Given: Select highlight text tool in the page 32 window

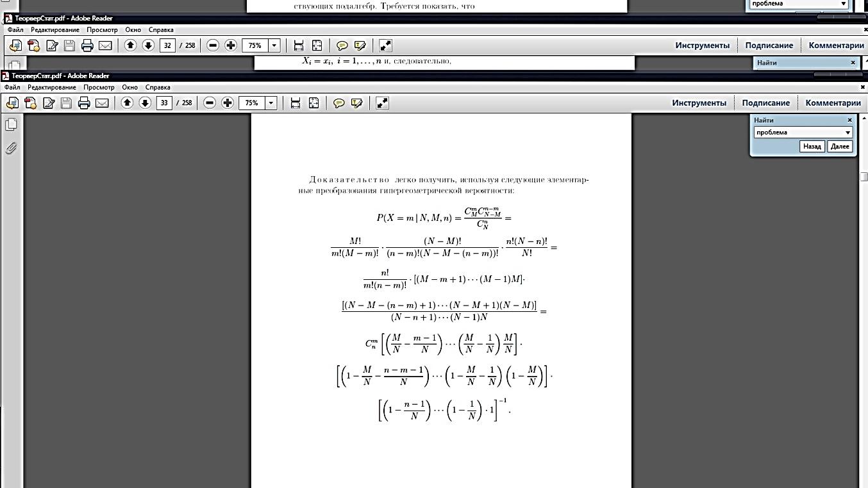Looking at the screenshot, I should click(x=360, y=45).
